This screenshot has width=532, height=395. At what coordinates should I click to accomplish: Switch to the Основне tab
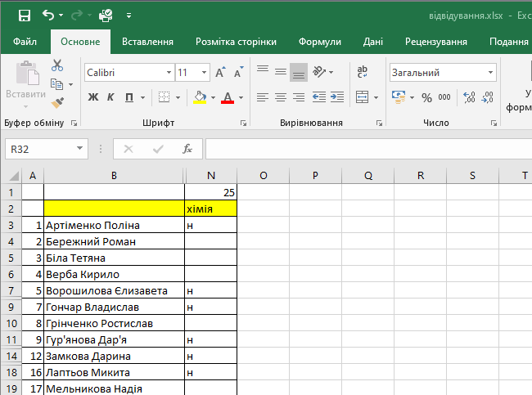tap(80, 42)
